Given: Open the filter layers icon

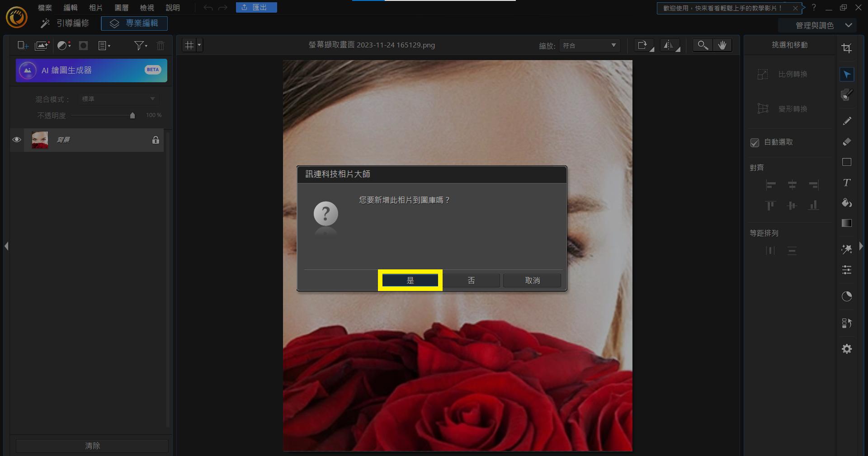Looking at the screenshot, I should coord(139,45).
